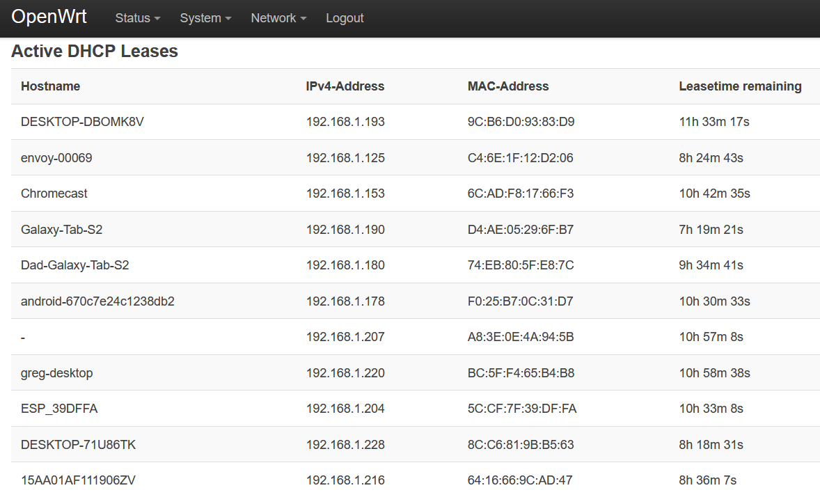Click the MAC-Address column header
820x504 pixels.
click(508, 86)
